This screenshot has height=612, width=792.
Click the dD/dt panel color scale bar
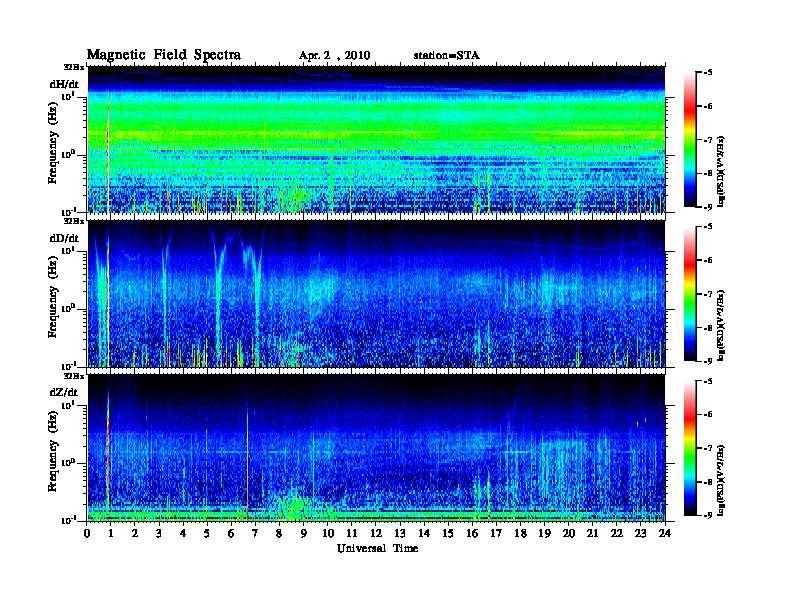690,294
